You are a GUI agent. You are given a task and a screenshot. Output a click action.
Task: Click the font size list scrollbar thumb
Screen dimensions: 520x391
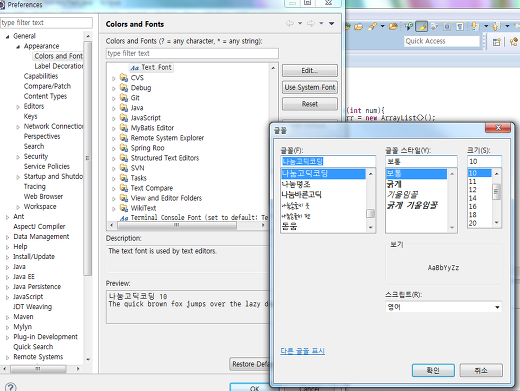point(496,192)
